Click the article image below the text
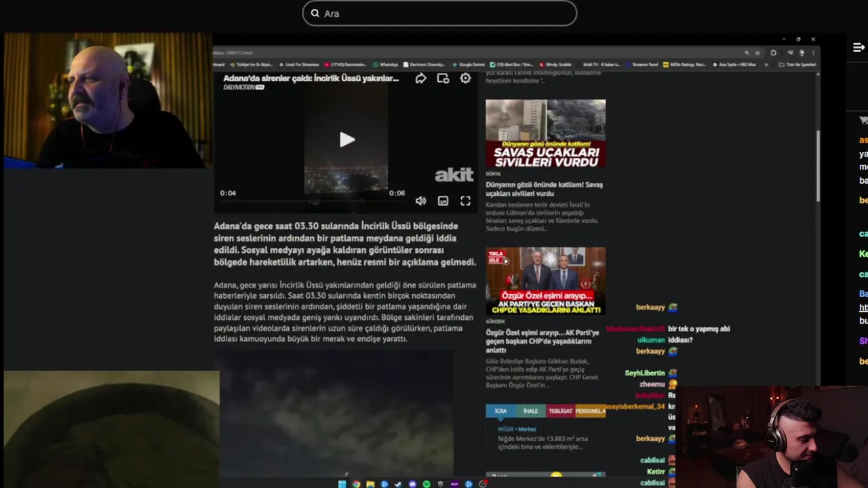The height and width of the screenshot is (488, 868). 336,413
